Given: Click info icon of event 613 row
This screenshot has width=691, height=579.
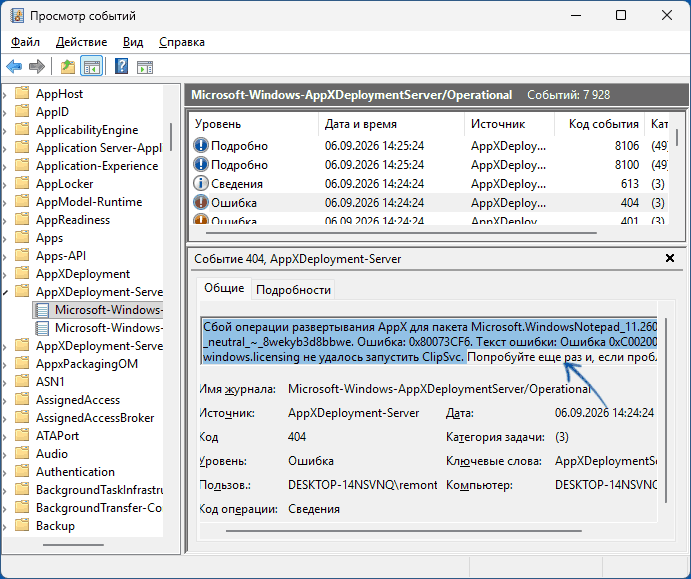Looking at the screenshot, I should (201, 183).
